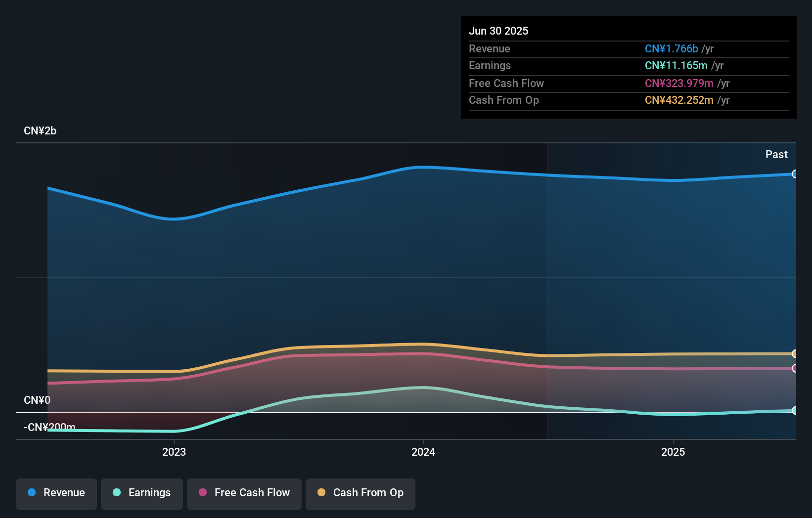Click the CN¥432.252m cash from op value

679,100
